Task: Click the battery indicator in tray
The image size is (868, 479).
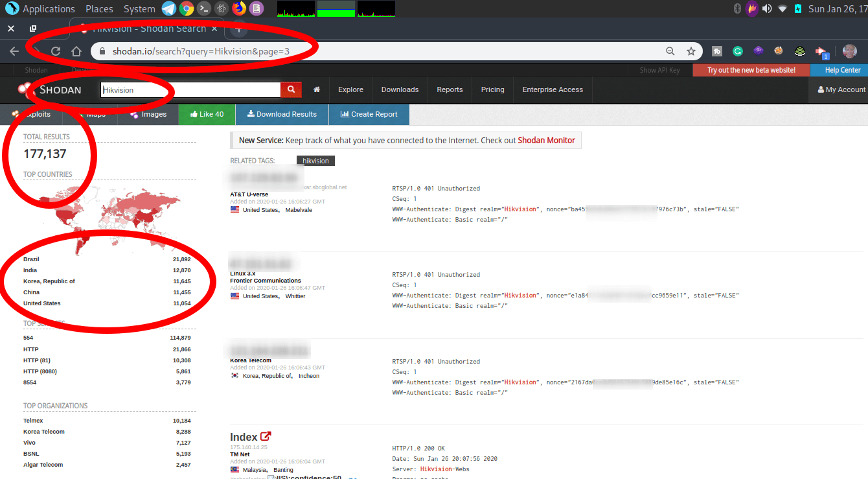Action: (798, 8)
